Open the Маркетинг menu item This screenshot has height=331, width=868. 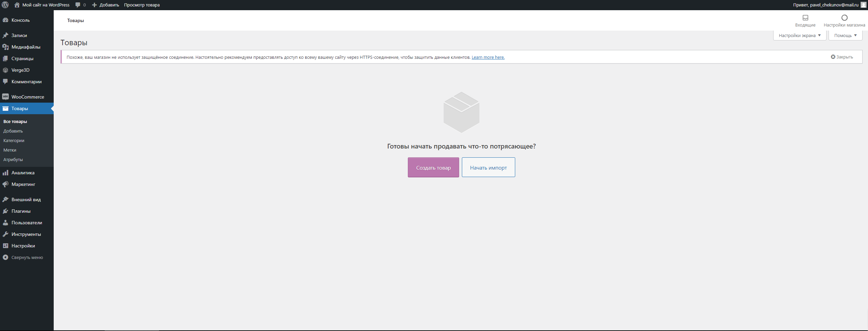(27, 184)
